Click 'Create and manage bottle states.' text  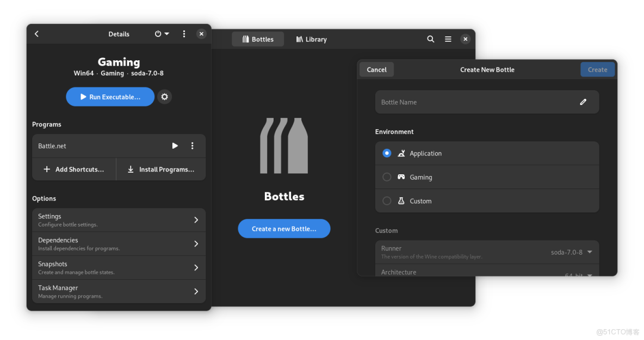click(76, 272)
